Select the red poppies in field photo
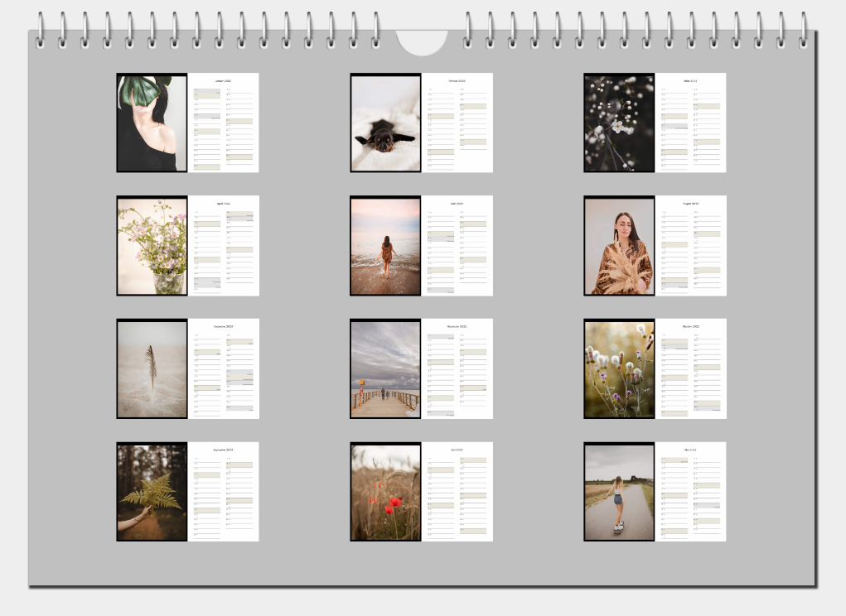Image resolution: width=846 pixels, height=616 pixels. [385, 493]
